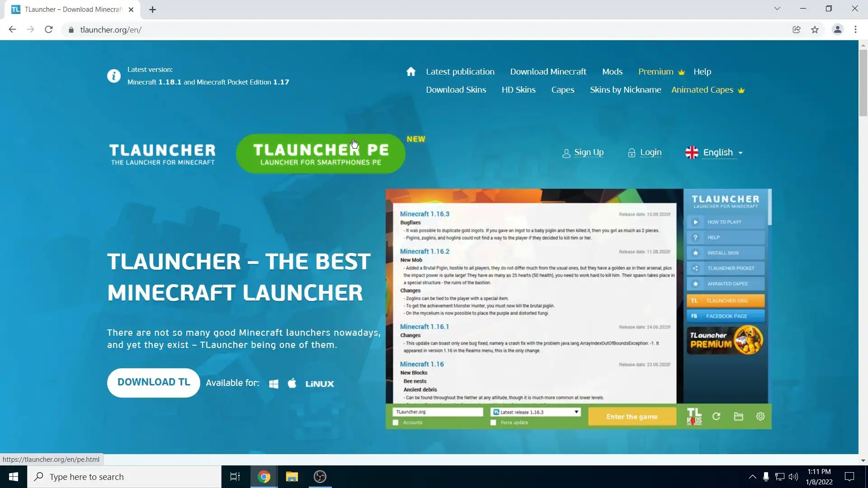Click the TLauncher PE green banner

pyautogui.click(x=320, y=154)
